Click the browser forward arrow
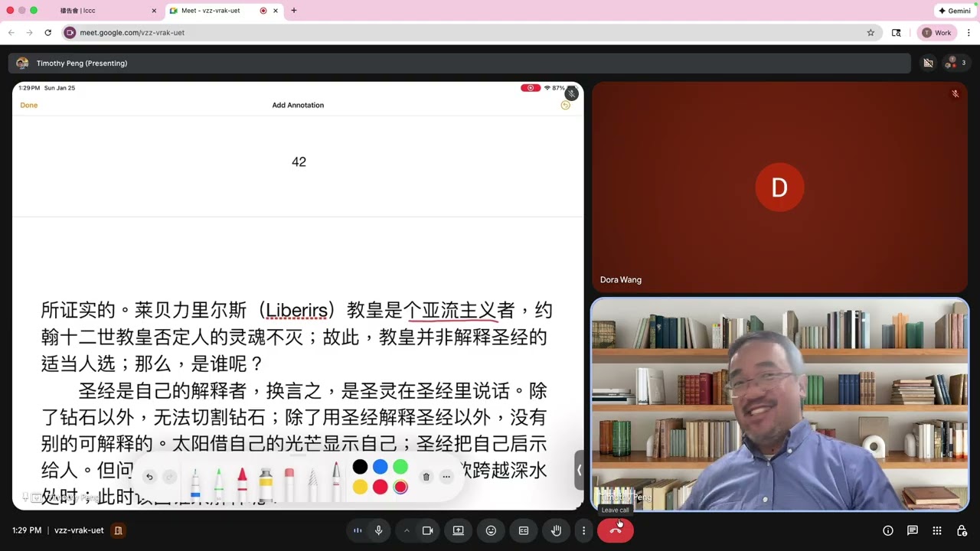Viewport: 980px width, 551px height. (29, 33)
